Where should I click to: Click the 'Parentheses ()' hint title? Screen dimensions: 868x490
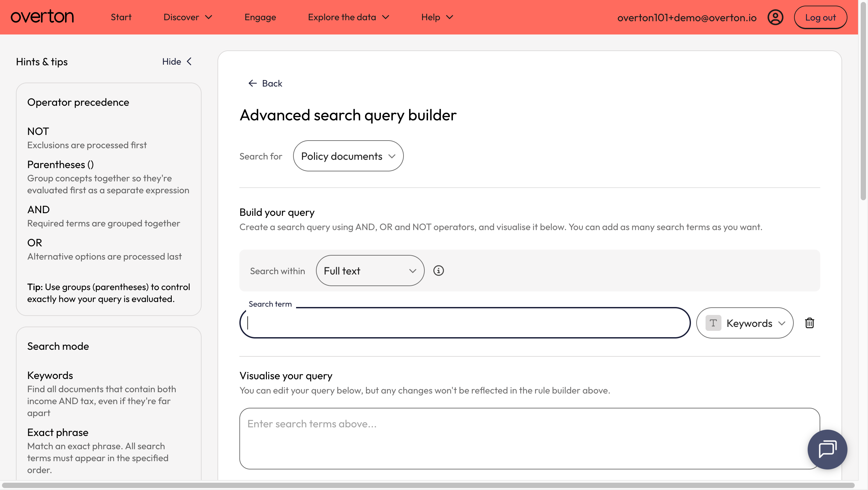[61, 164]
